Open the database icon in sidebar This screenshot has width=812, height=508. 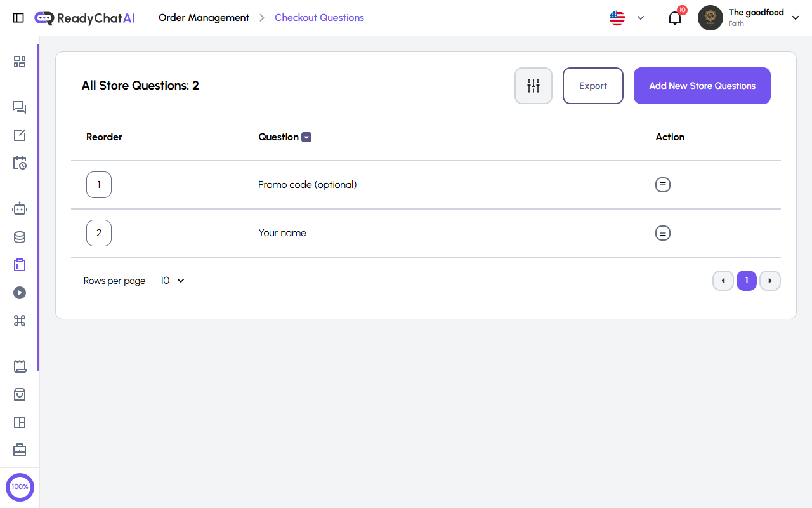(19, 236)
